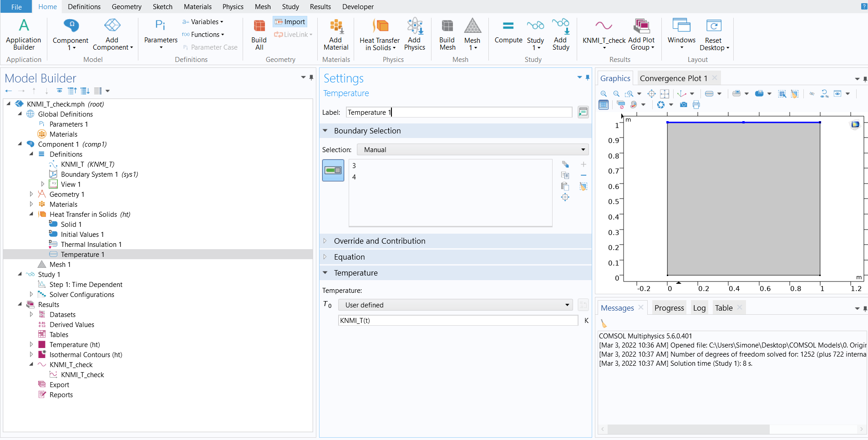The width and height of the screenshot is (868, 440).
Task: Take image snapshot with camera icon
Action: pos(683,105)
